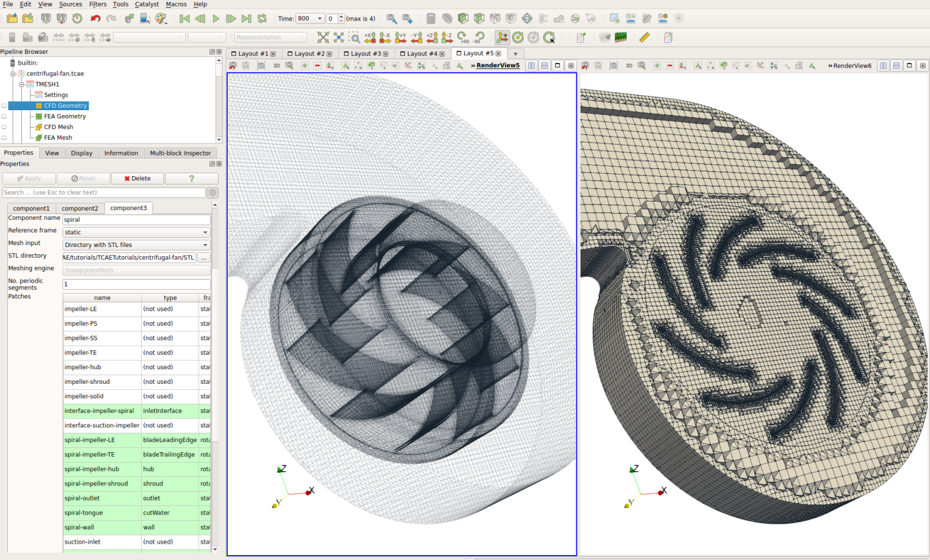Toggle visibility of the FEA Mesh item
This screenshot has width=930, height=560.
click(x=5, y=137)
